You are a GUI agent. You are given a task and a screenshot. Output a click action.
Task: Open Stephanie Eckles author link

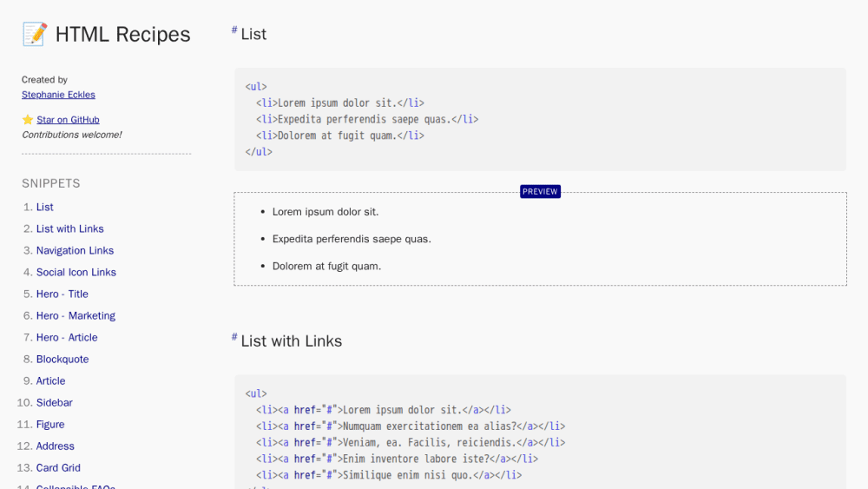pyautogui.click(x=58, y=95)
